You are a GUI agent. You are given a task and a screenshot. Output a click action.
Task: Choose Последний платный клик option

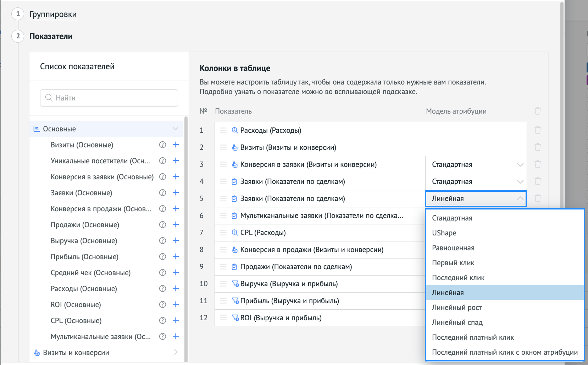pyautogui.click(x=473, y=337)
